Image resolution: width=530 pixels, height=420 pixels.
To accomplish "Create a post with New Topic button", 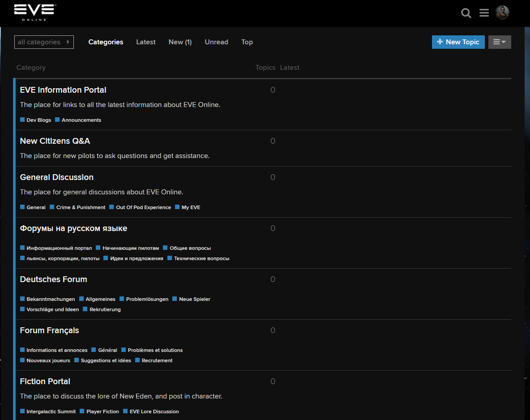I will (x=458, y=42).
